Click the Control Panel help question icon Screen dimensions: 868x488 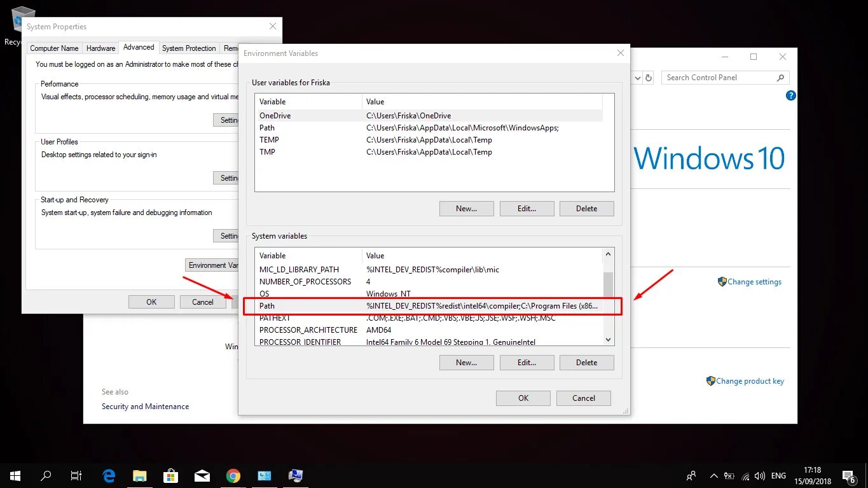(x=790, y=95)
